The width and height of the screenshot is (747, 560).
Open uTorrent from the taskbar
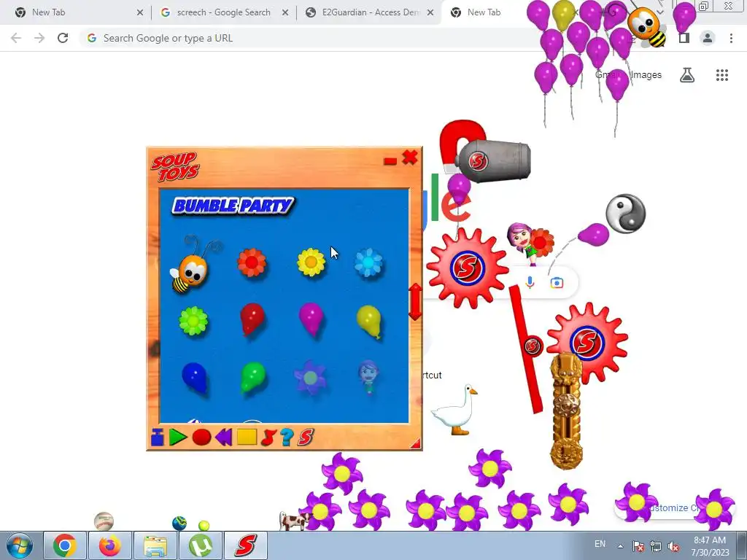point(201,545)
